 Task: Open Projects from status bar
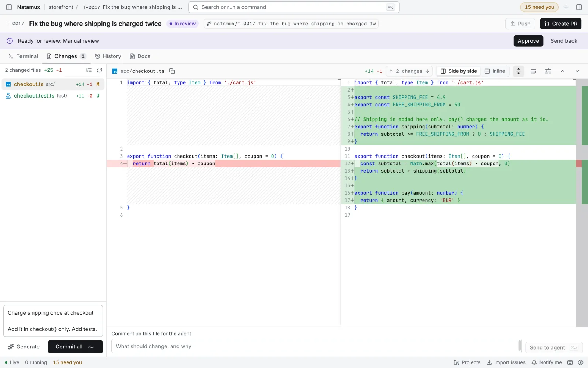[467, 362]
